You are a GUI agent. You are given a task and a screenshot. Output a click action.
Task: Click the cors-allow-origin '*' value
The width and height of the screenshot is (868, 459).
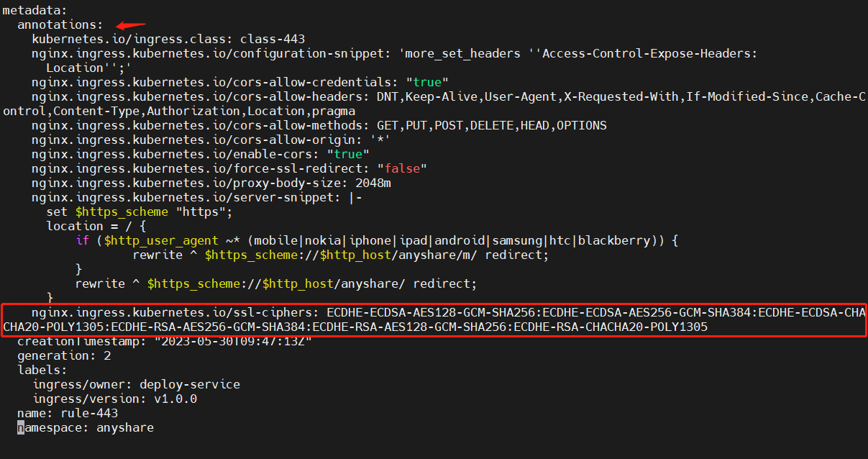[373, 140]
